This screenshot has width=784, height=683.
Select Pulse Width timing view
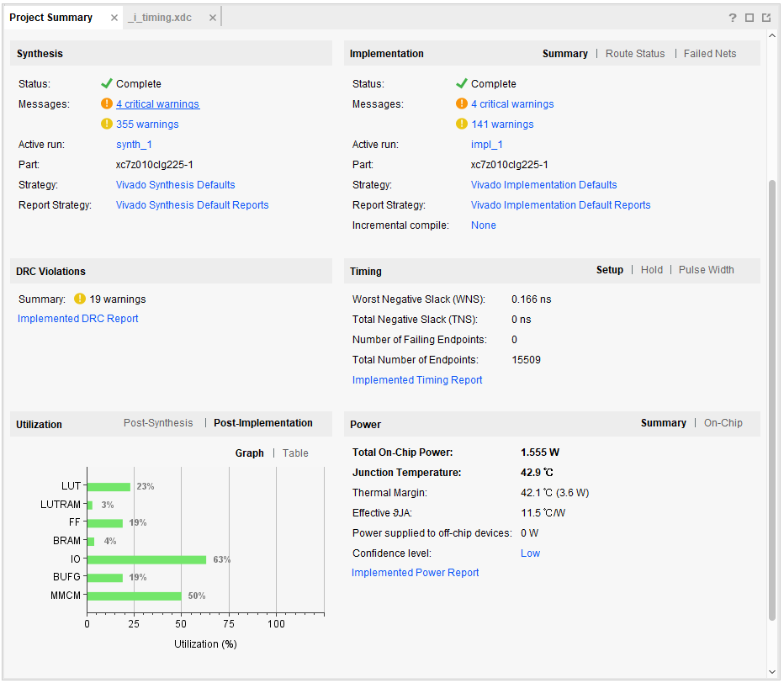(707, 270)
